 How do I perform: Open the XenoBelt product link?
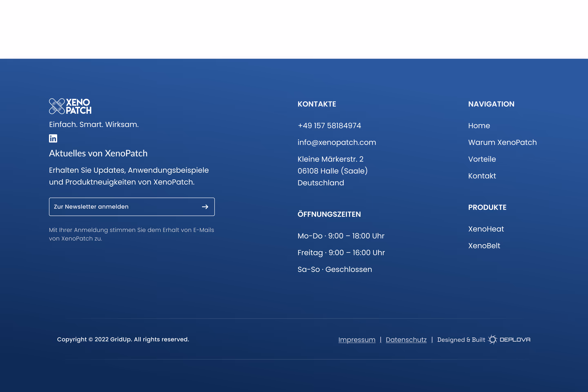coord(484,245)
